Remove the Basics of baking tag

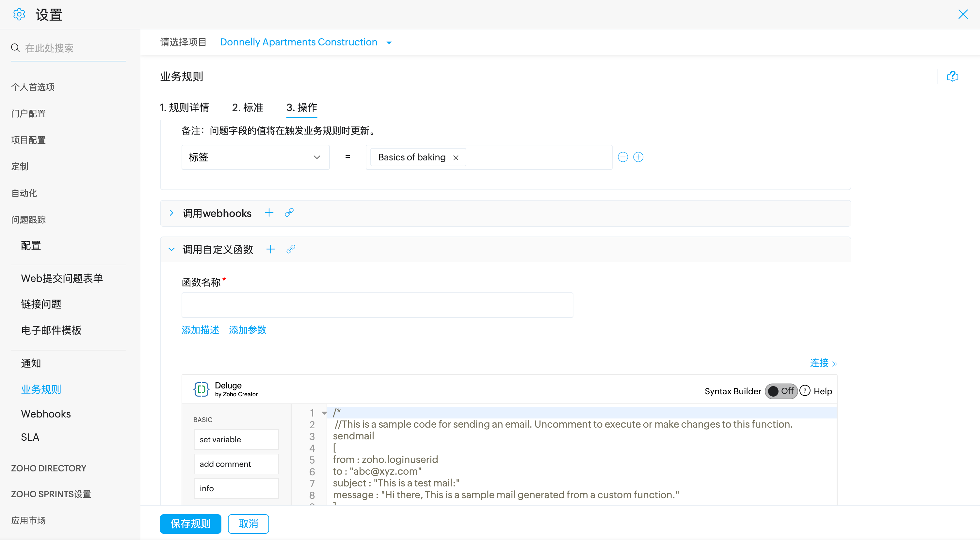point(456,157)
